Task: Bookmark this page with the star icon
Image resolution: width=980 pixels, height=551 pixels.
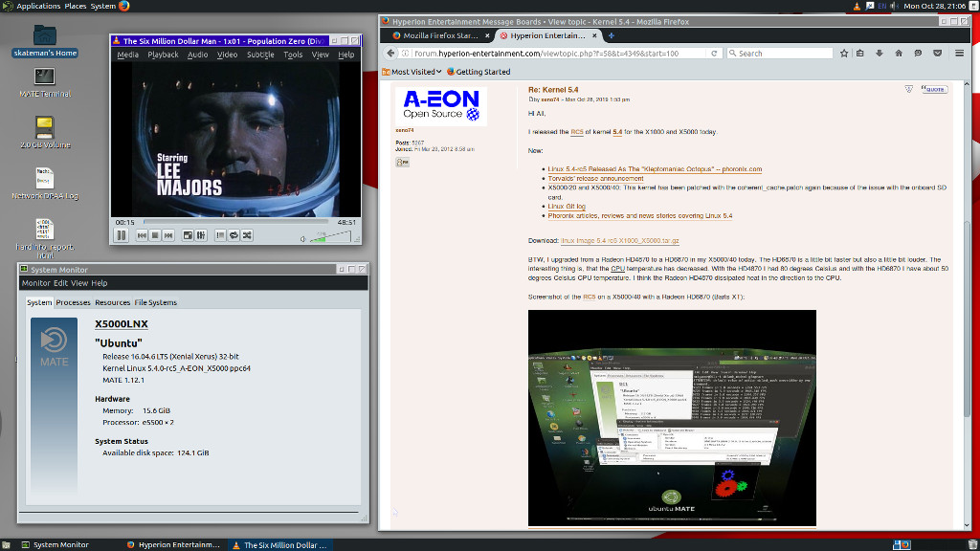Action: tap(844, 54)
